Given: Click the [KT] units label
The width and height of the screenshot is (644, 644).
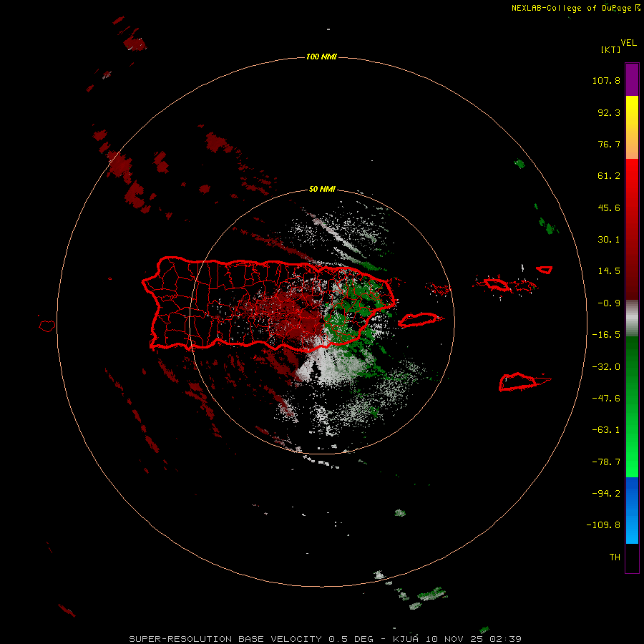Looking at the screenshot, I should (611, 49).
